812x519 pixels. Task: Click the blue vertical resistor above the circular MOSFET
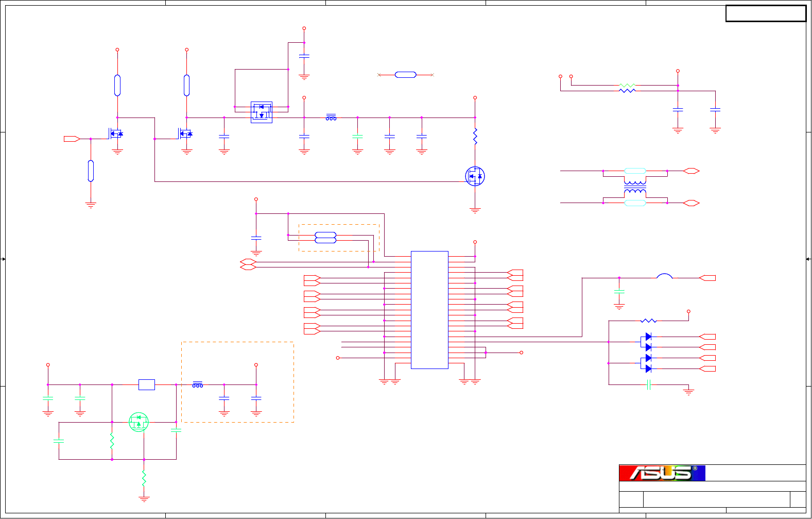click(475, 136)
